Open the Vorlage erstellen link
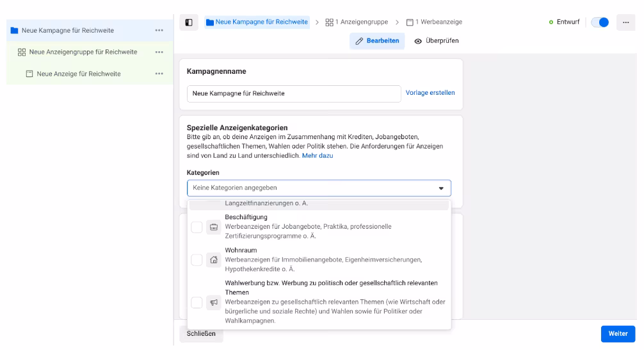Screen dimensions: 644x350 tap(430, 93)
